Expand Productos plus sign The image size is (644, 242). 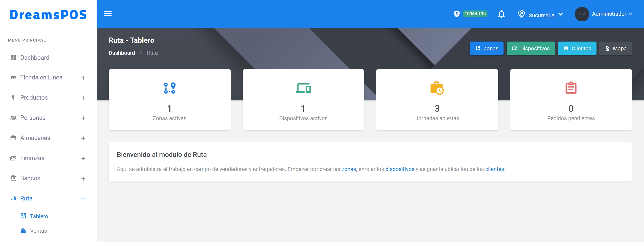click(83, 98)
